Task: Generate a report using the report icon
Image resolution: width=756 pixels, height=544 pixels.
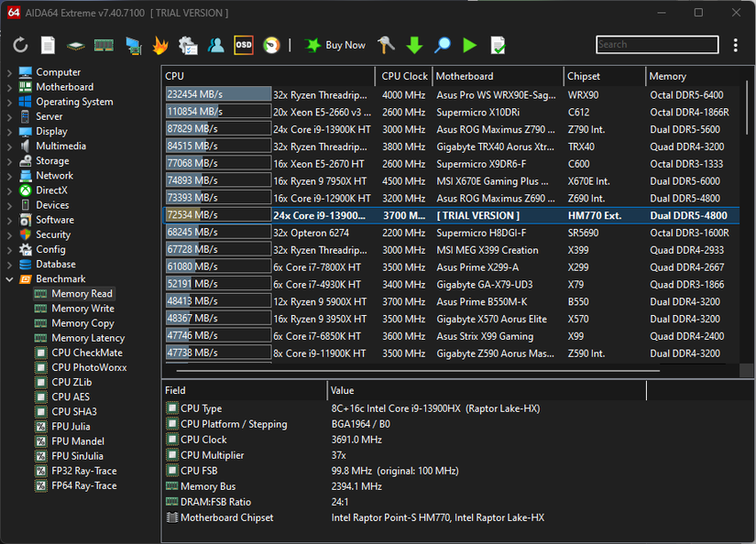Action: (46, 45)
